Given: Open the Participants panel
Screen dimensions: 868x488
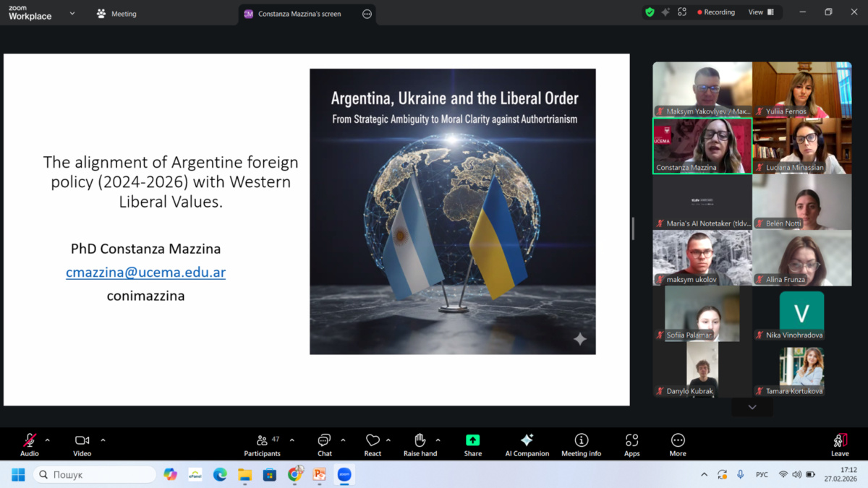Looking at the screenshot, I should [262, 445].
